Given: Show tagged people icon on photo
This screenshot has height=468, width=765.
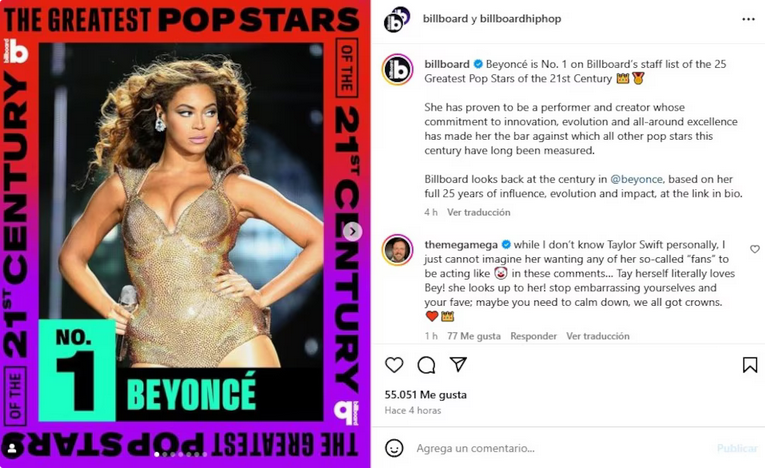Looking at the screenshot, I should click(x=12, y=448).
